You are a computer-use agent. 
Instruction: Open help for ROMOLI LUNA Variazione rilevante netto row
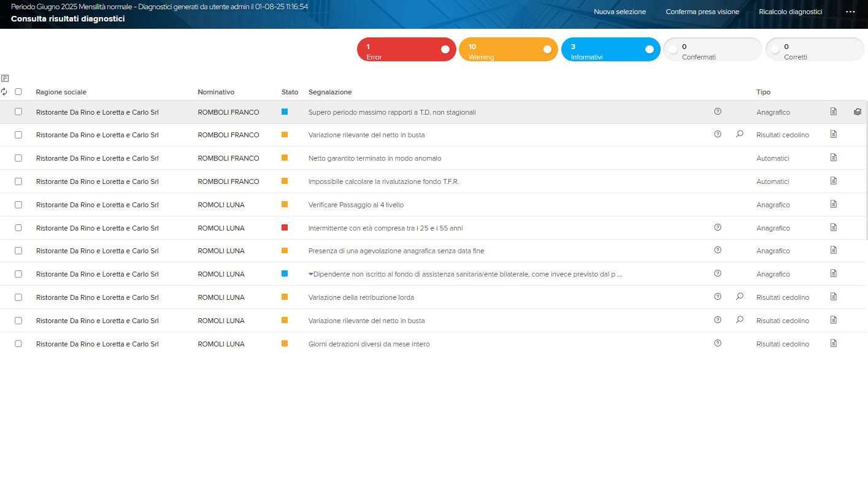pyautogui.click(x=718, y=319)
